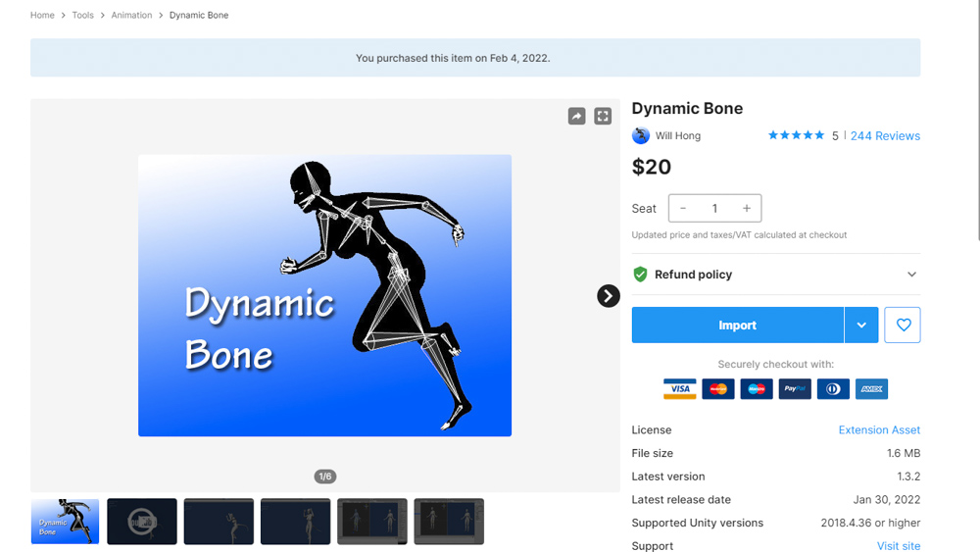Go to Animation breadcrumb
This screenshot has width=980, height=552.
coord(131,15)
